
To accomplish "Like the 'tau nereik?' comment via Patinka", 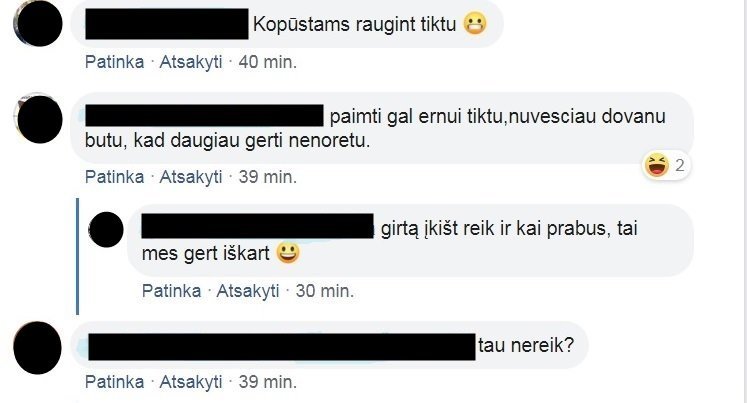I will point(114,382).
